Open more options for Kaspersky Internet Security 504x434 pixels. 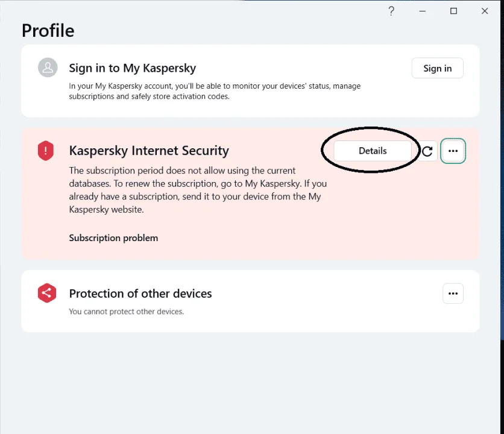(x=453, y=151)
